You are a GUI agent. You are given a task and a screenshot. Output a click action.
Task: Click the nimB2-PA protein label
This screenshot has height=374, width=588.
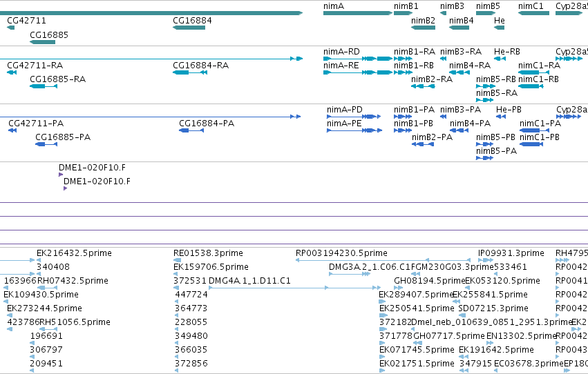(432, 137)
